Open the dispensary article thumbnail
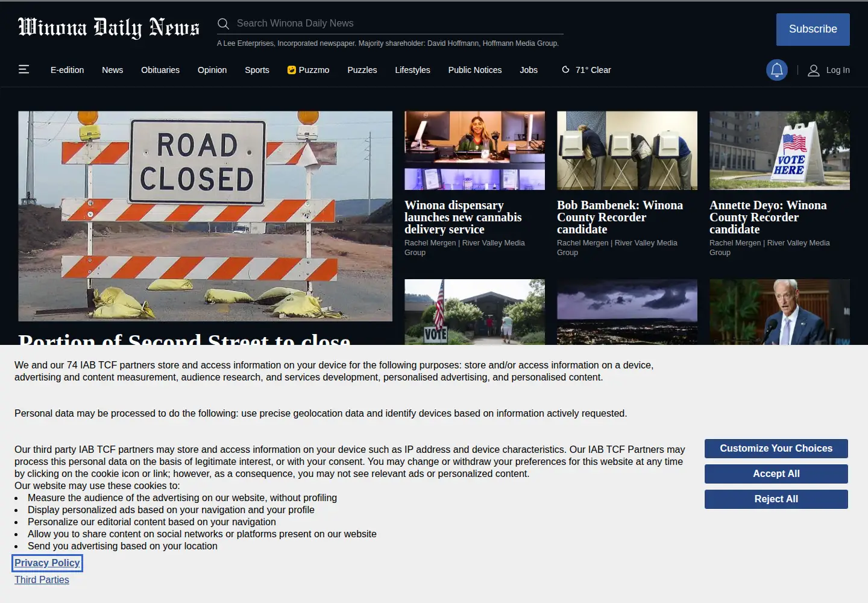 pyautogui.click(x=475, y=151)
